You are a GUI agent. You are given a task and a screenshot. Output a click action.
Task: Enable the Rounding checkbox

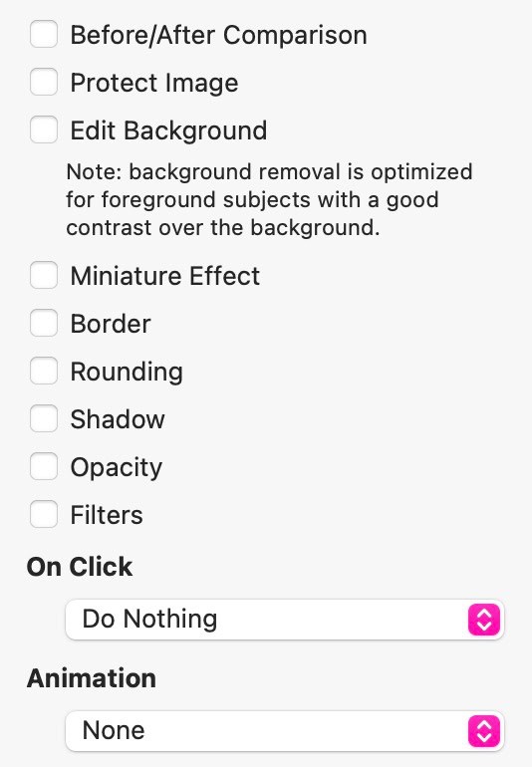point(44,371)
